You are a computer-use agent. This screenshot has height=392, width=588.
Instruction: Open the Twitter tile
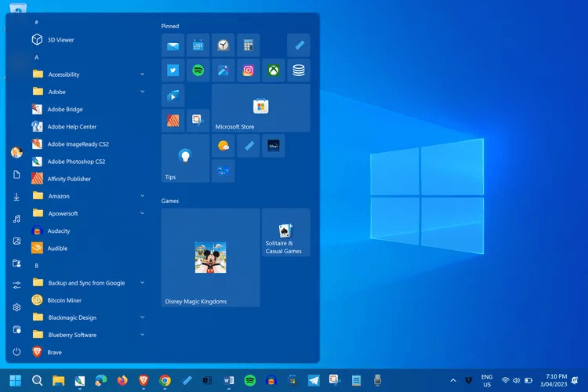(x=173, y=71)
